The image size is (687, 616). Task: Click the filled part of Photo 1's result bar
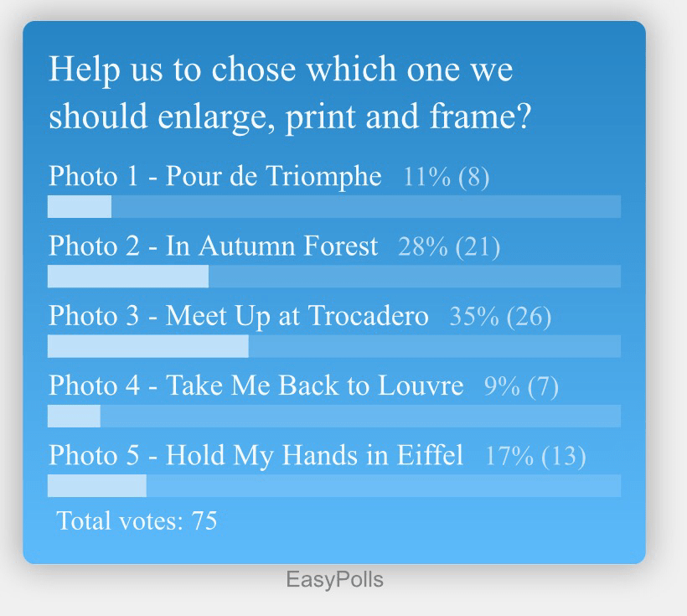click(80, 206)
